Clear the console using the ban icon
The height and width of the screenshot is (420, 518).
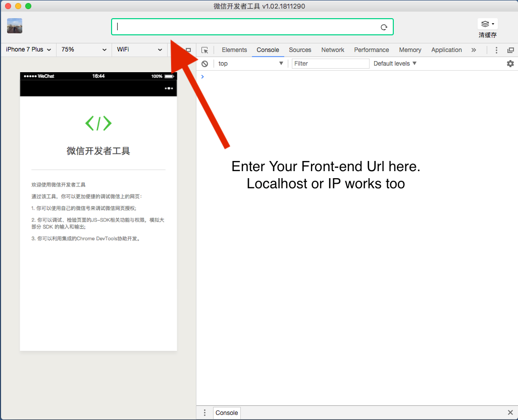204,63
